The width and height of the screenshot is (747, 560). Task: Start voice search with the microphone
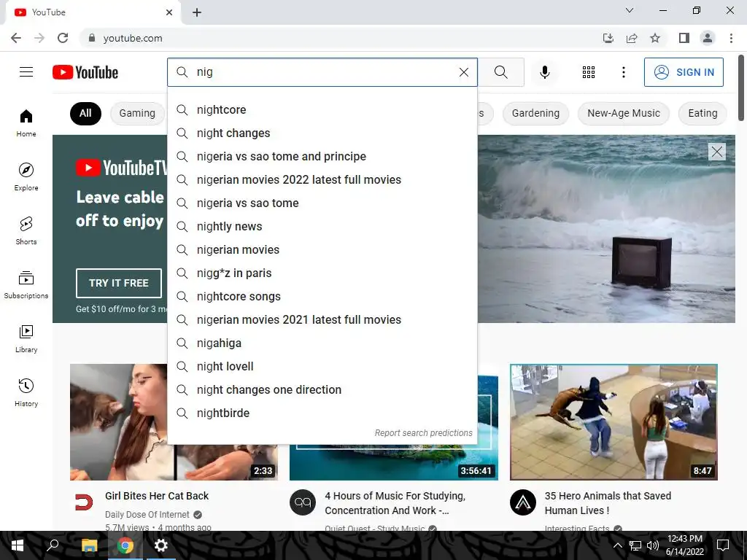point(544,72)
